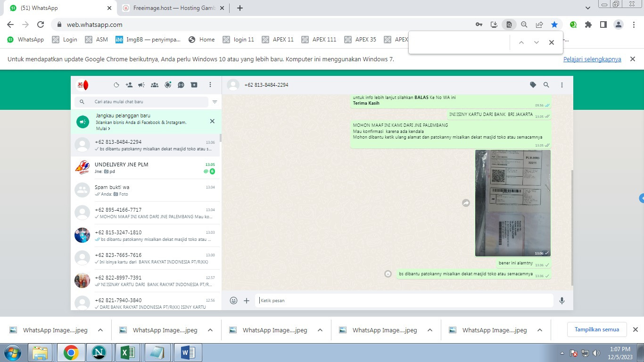The image size is (644, 362).
Task: Open a new browser tab
Action: pos(240,8)
